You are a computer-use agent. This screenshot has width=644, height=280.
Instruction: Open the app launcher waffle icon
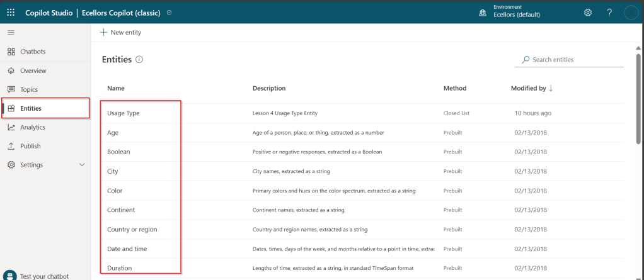tap(11, 13)
